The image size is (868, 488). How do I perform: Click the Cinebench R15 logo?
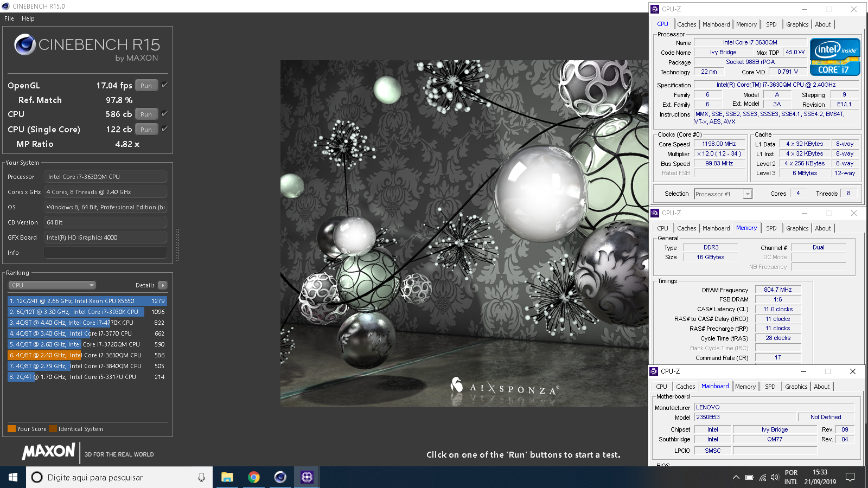tap(87, 48)
